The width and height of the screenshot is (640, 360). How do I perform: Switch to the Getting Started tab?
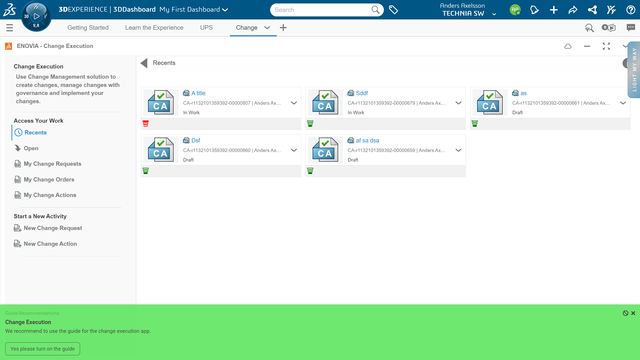[x=88, y=28]
